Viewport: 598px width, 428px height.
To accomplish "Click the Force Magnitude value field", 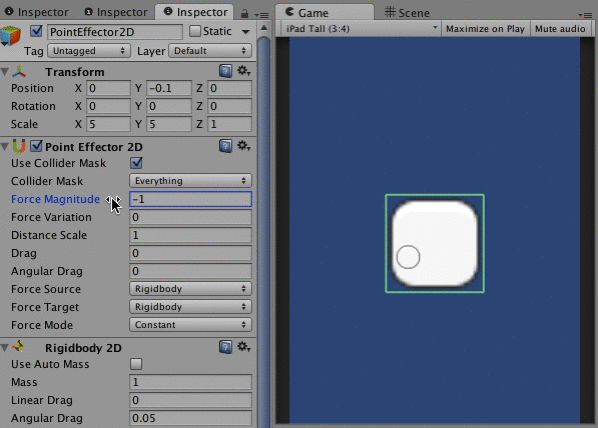I will (x=191, y=199).
